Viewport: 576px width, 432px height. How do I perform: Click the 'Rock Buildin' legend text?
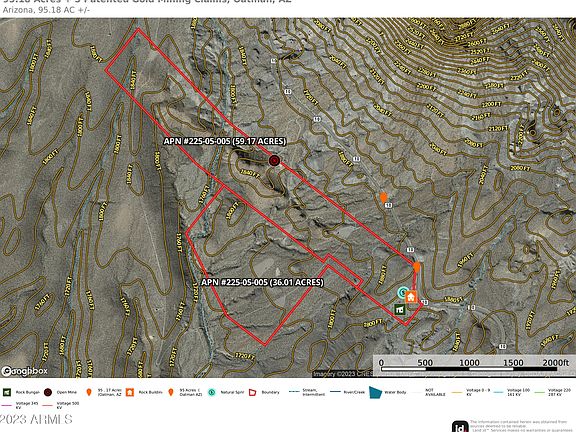tap(150, 392)
